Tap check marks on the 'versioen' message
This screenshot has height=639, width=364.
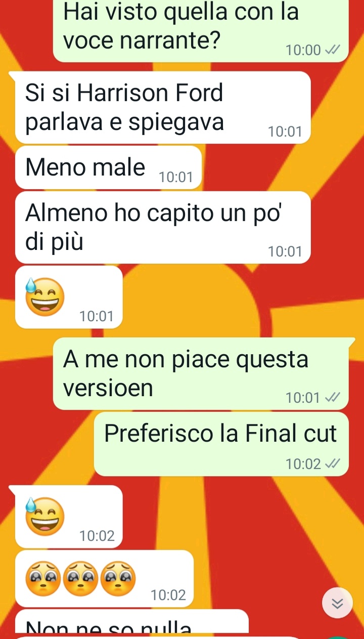333,398
